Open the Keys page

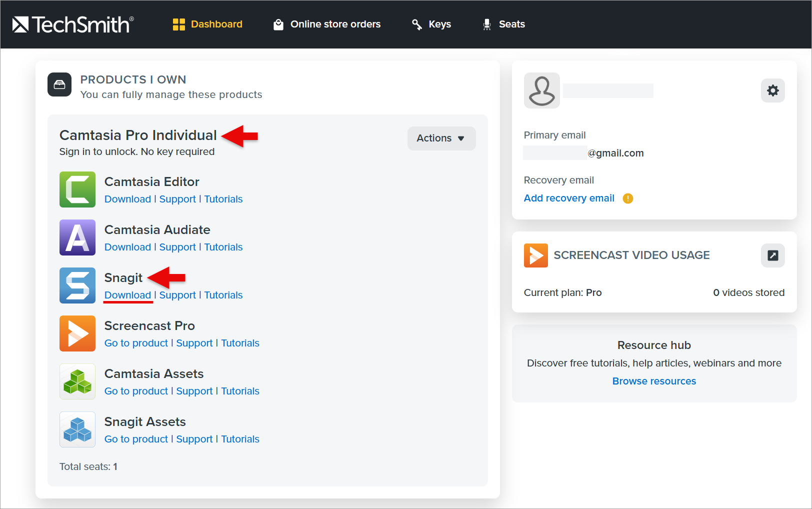tap(431, 24)
